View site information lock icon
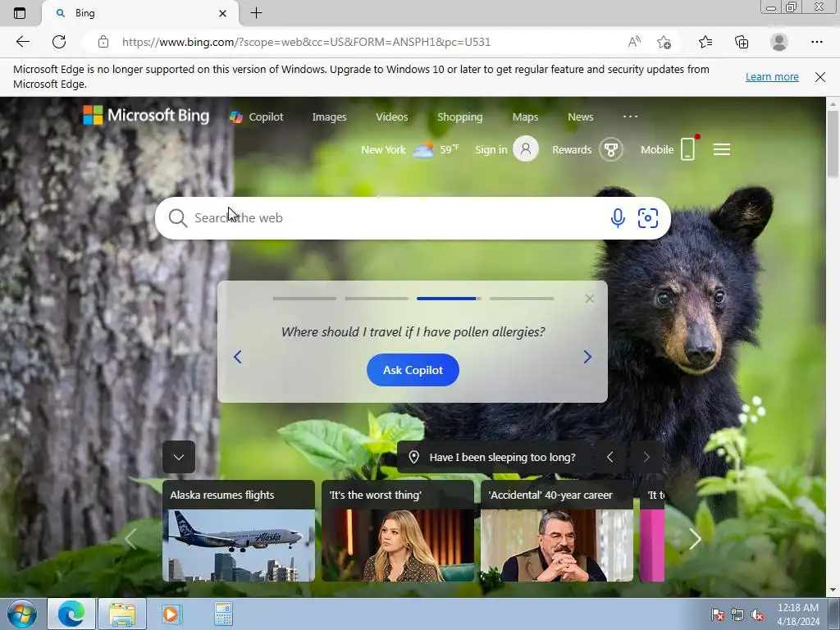 point(103,42)
